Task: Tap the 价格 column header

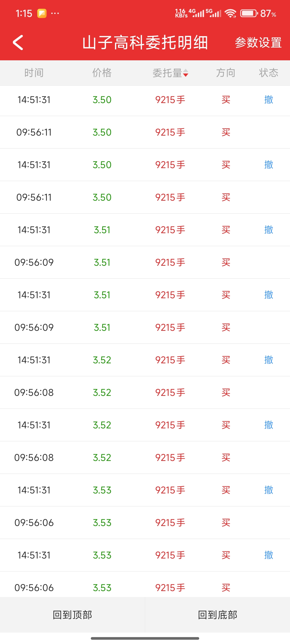Action: click(x=102, y=73)
